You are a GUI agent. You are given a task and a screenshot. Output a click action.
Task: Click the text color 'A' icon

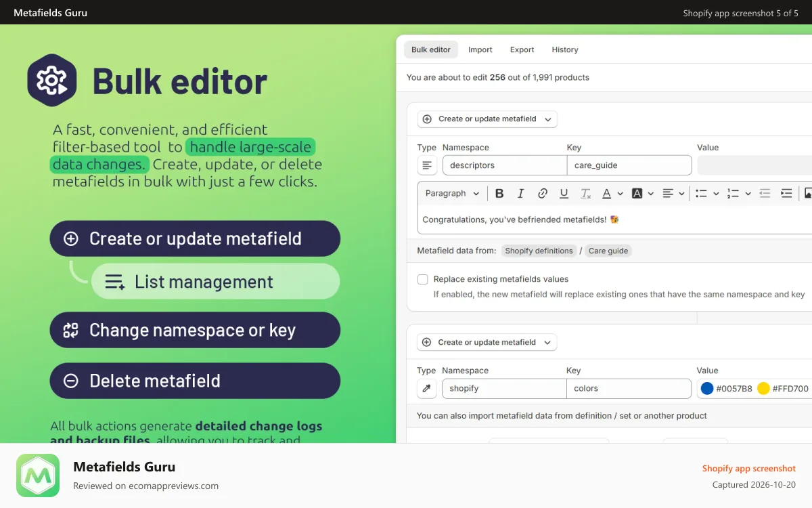[x=606, y=194]
